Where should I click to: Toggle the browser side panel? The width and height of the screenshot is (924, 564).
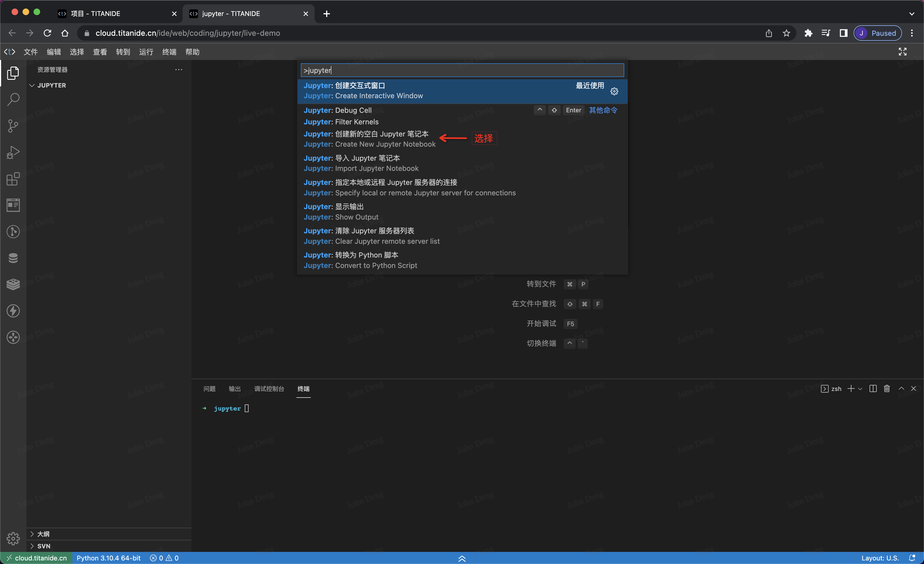point(843,33)
